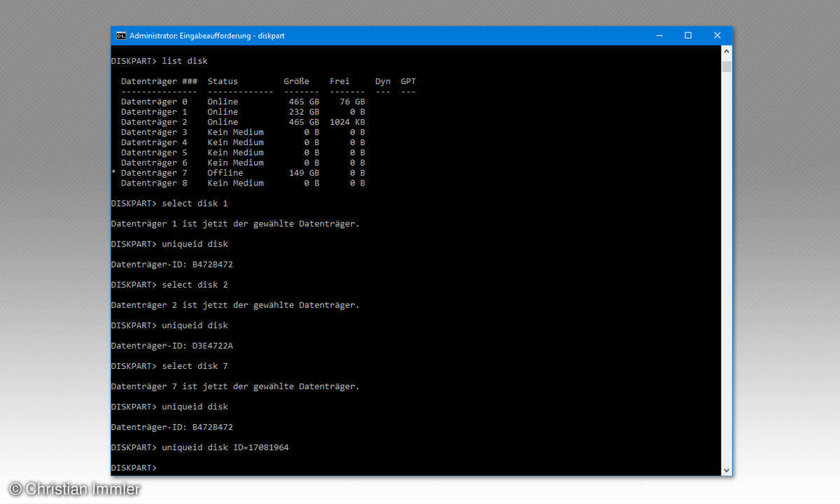840x504 pixels.
Task: Click the scrollbar down arrow
Action: 727,470
